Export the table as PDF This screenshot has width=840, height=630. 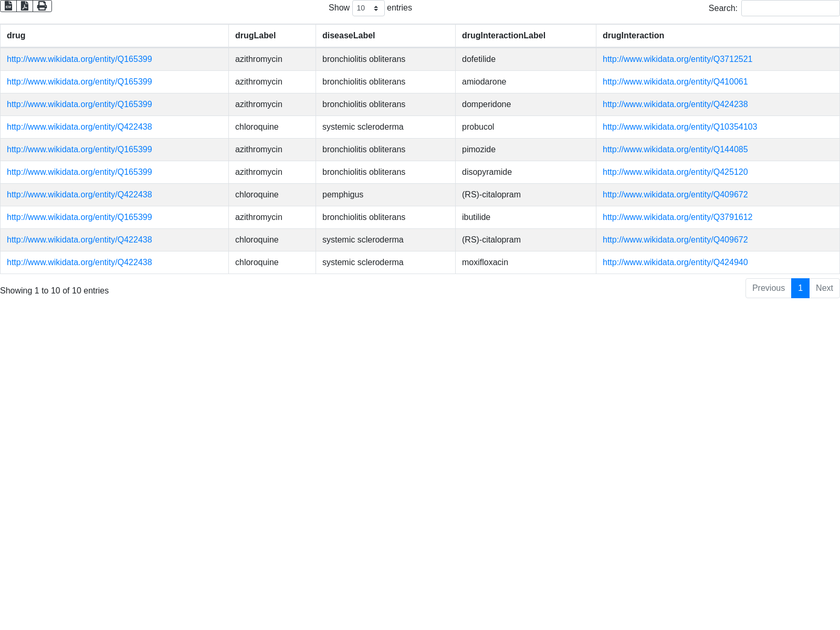(x=25, y=6)
